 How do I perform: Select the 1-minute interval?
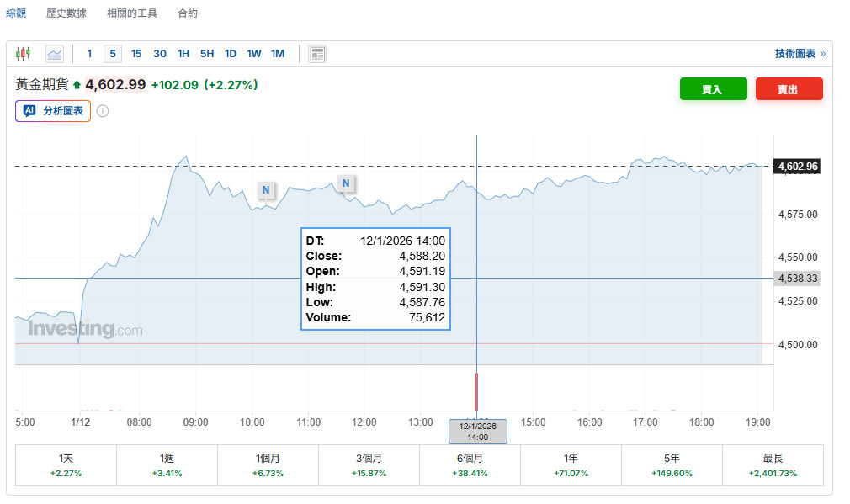89,54
